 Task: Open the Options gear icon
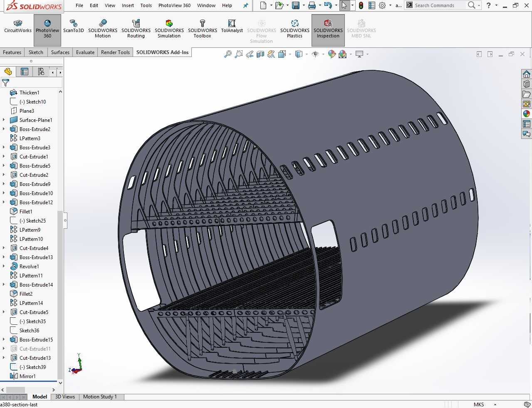[x=382, y=5]
